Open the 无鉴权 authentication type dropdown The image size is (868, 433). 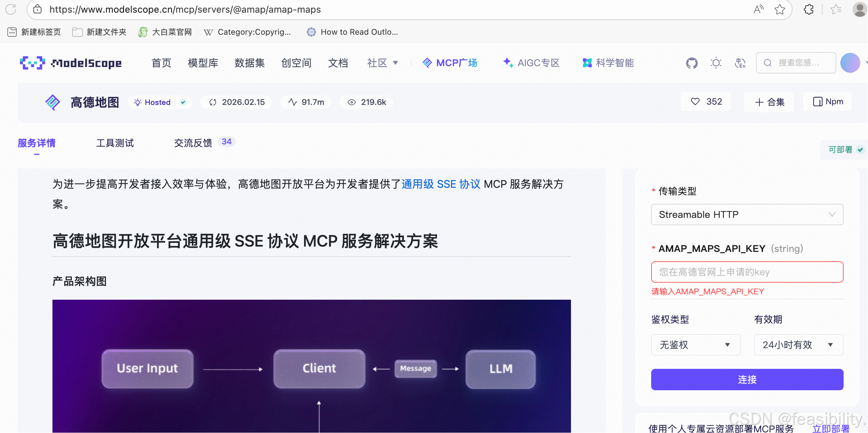pyautogui.click(x=696, y=345)
